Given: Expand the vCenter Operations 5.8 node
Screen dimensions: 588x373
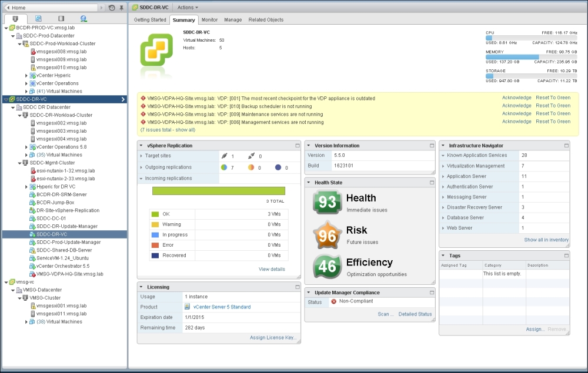Looking at the screenshot, I should (26, 147).
